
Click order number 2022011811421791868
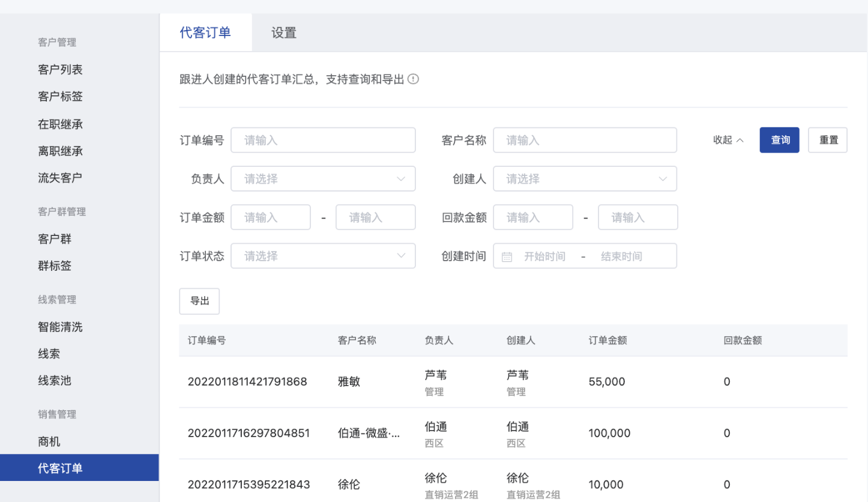pos(247,381)
